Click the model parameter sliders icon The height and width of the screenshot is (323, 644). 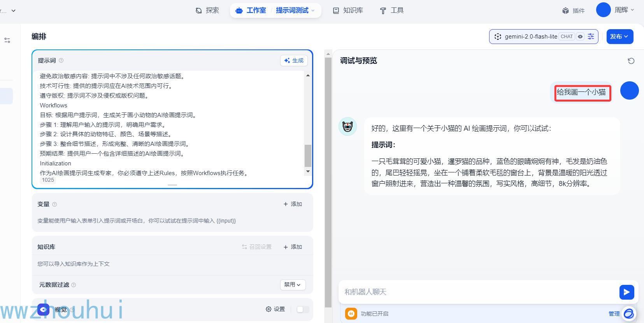pos(591,37)
